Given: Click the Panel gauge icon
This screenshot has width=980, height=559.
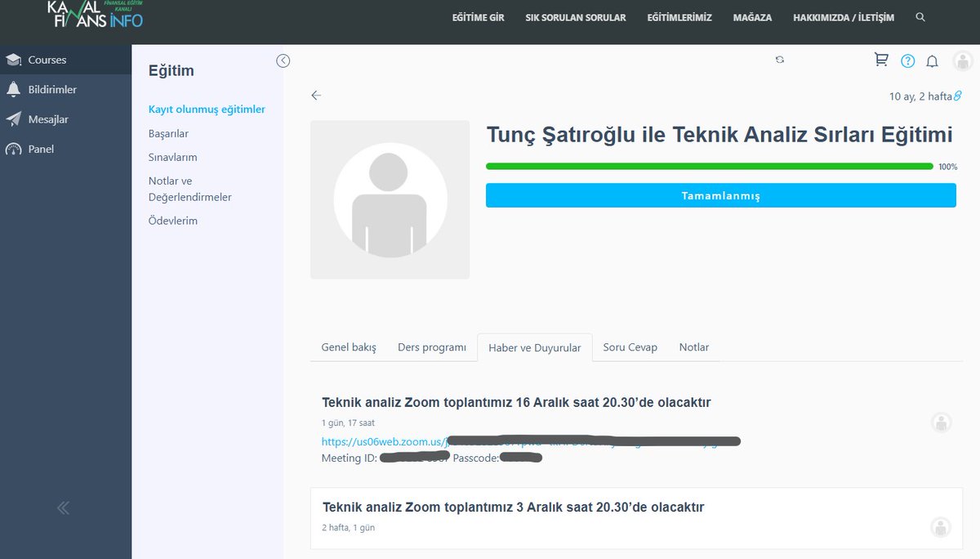Looking at the screenshot, I should pos(13,149).
